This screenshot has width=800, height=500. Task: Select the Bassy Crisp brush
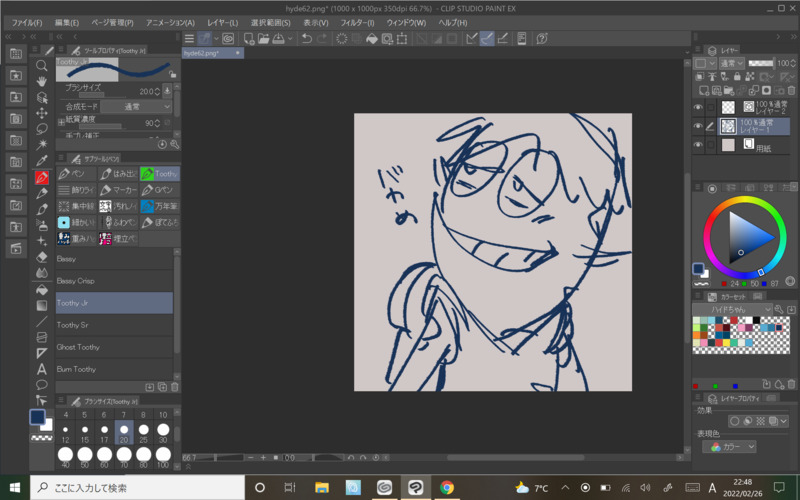(x=114, y=281)
